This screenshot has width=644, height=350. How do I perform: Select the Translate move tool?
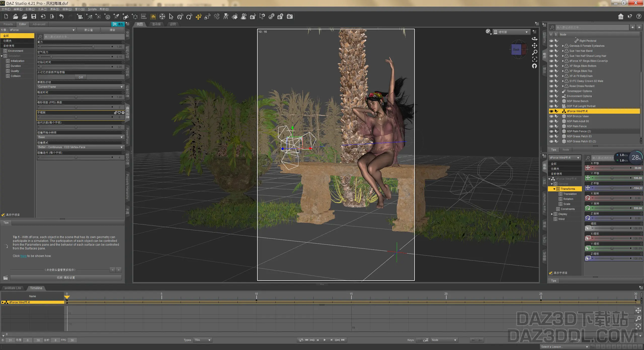pos(198,17)
